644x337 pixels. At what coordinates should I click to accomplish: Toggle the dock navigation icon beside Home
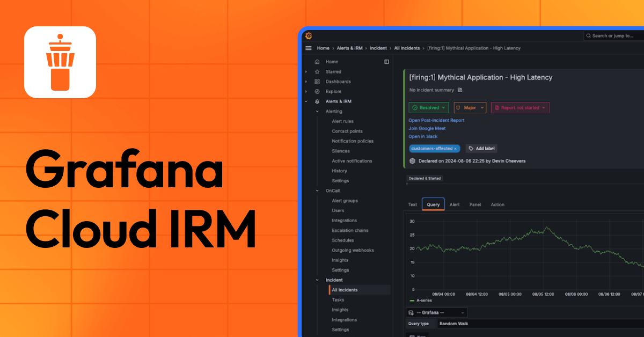[387, 61]
